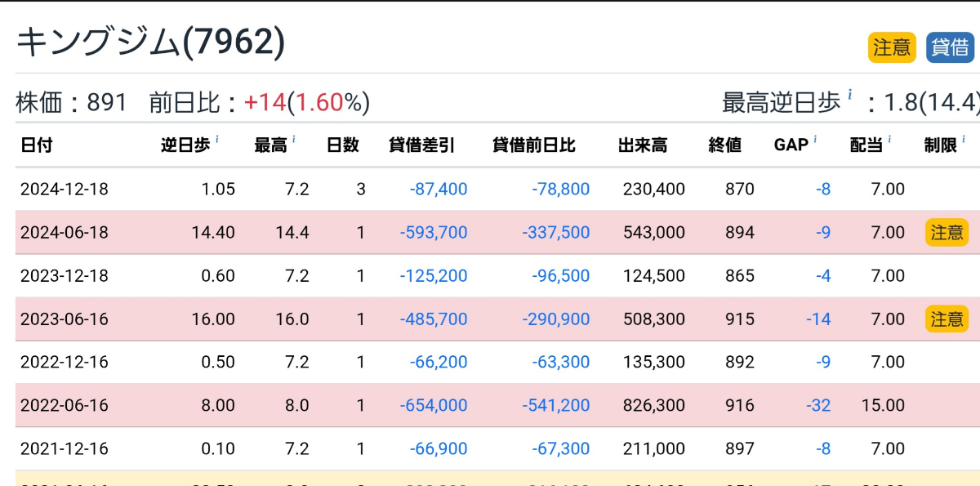Click the info icon next to 制限 header
The height and width of the screenshot is (486, 980).
[x=964, y=140]
